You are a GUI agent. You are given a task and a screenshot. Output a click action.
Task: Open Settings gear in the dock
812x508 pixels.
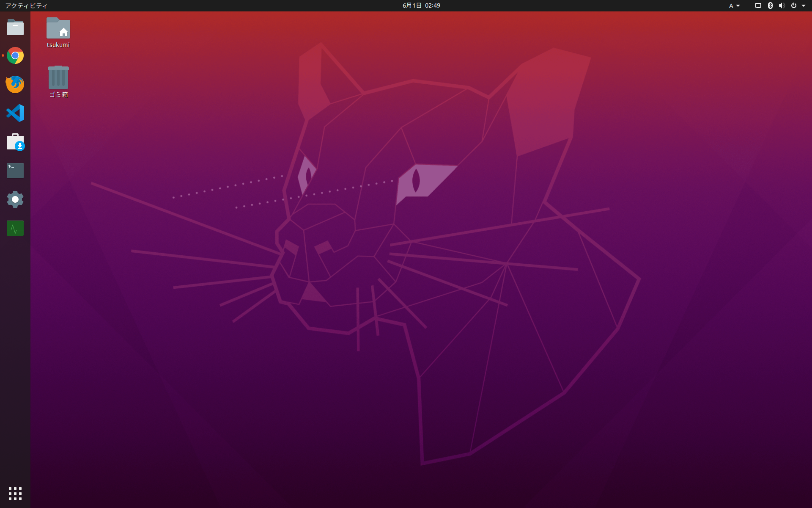pyautogui.click(x=15, y=199)
